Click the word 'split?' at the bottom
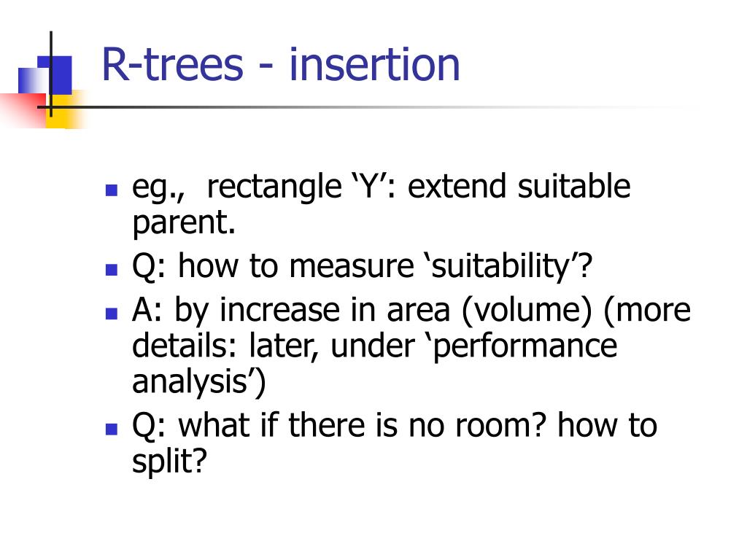Screen dimensions: 747x560 click(169, 462)
